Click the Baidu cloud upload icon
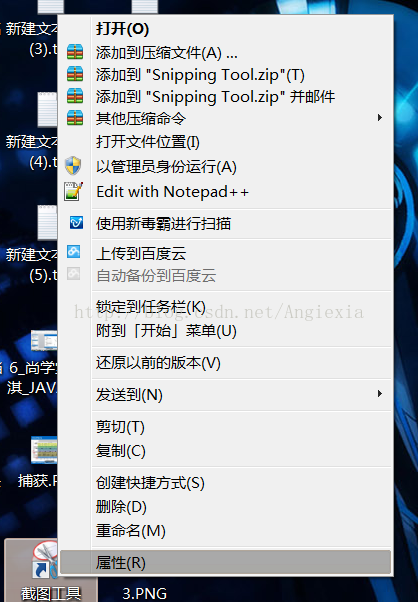Screen dimensions: 418x602 click(x=74, y=251)
